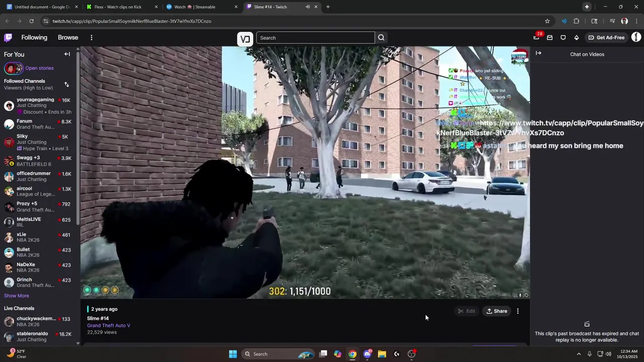The image size is (644, 362).
Task: Open Chrome extensions puzzle icon
Action: [577, 21]
